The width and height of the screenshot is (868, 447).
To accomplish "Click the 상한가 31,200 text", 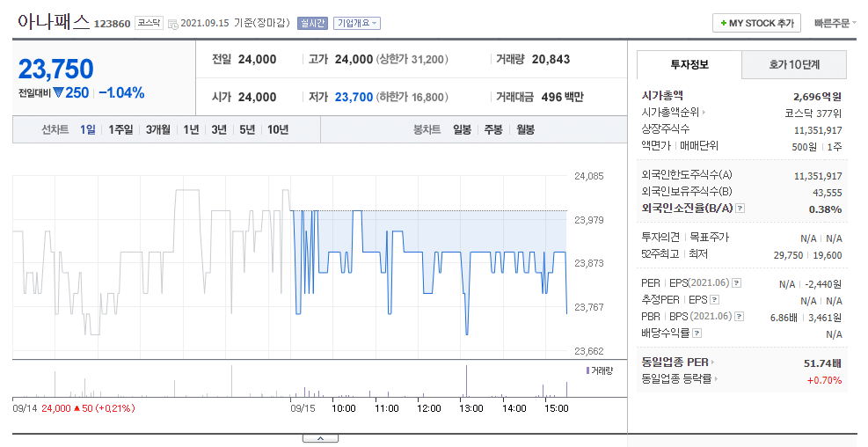I will pyautogui.click(x=412, y=59).
